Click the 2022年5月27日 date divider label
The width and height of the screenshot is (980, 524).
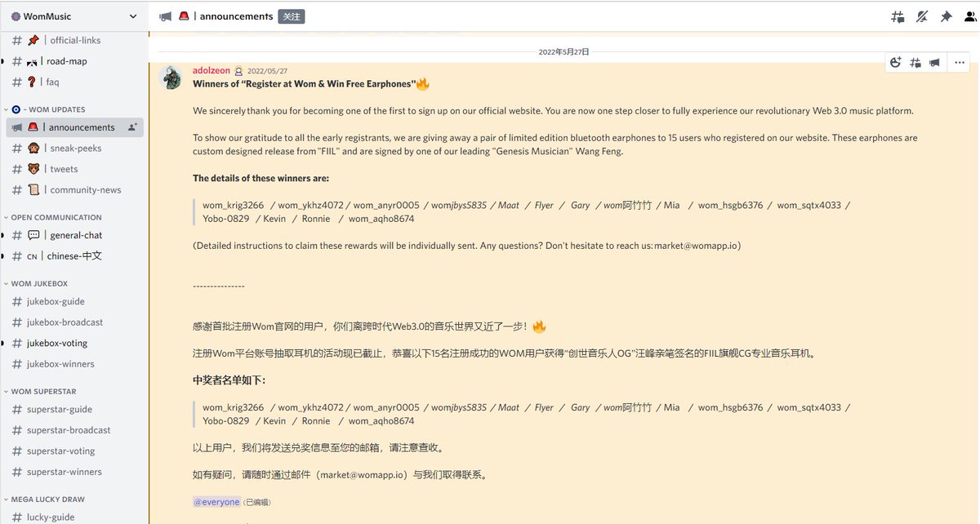[x=563, y=51]
